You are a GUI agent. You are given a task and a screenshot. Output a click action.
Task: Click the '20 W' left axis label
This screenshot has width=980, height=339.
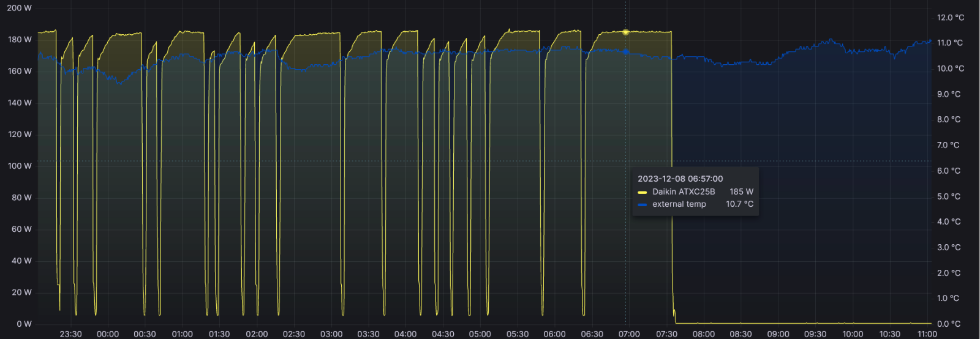[21, 292]
